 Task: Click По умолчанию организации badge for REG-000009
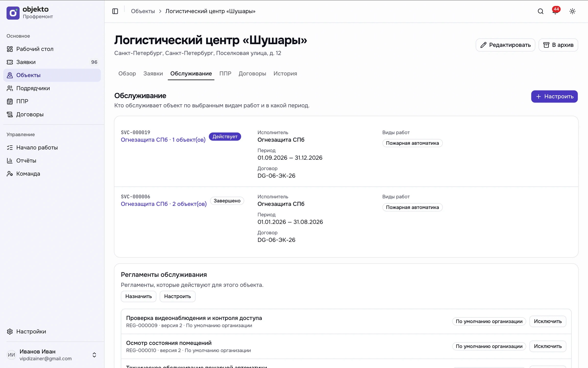click(489, 321)
